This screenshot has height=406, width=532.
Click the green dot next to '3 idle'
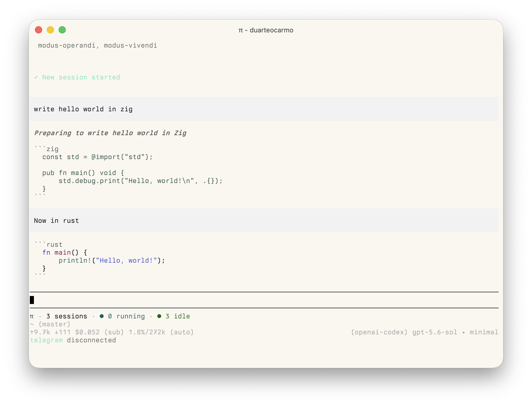click(x=159, y=316)
